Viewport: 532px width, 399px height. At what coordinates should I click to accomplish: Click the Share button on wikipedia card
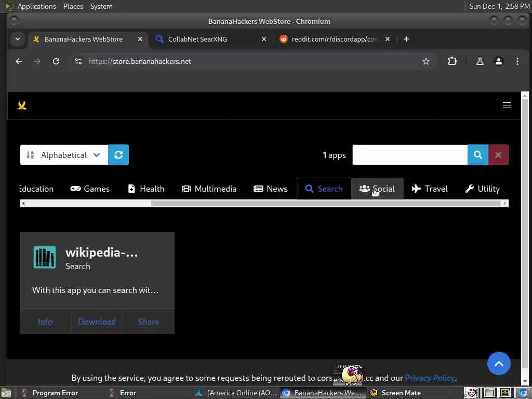coord(149,322)
